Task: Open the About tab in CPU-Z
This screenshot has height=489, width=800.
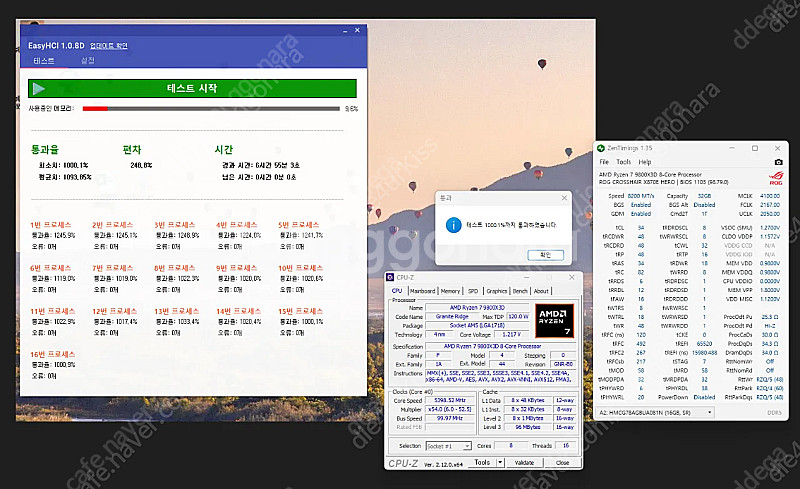Action: pyautogui.click(x=541, y=291)
